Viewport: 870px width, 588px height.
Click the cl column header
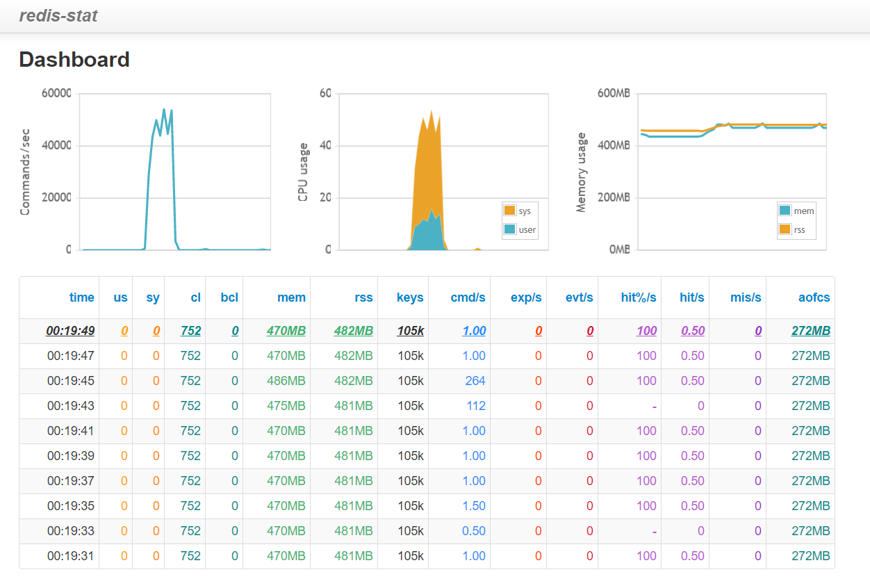(196, 297)
